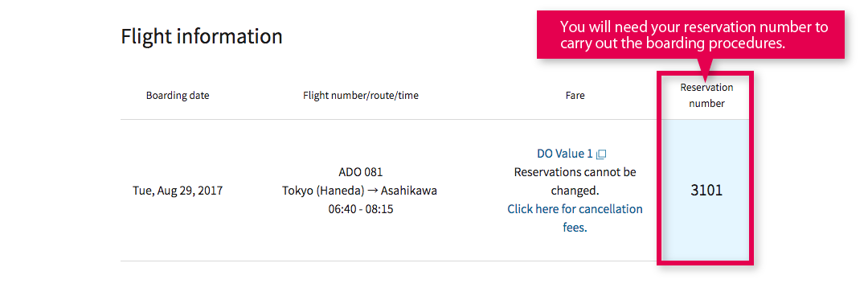Click the Reservations cannot be changed notice
868x292 pixels.
click(575, 181)
